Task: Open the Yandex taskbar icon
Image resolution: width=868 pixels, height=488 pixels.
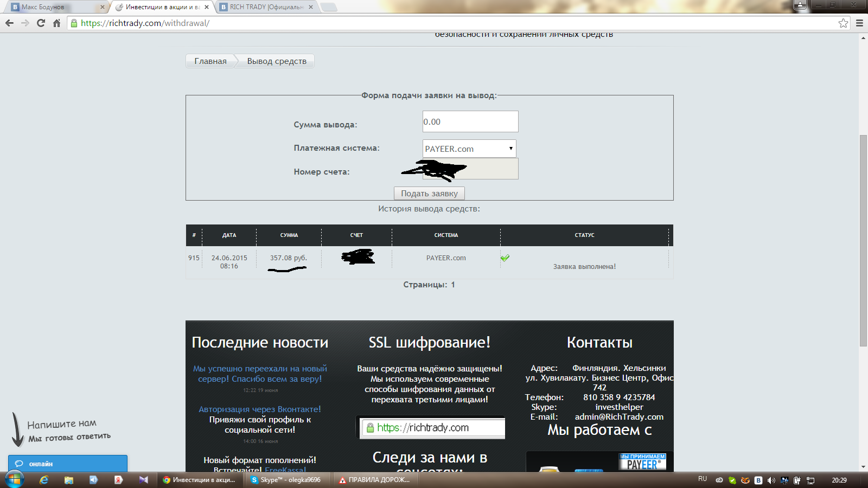Action: (118, 480)
